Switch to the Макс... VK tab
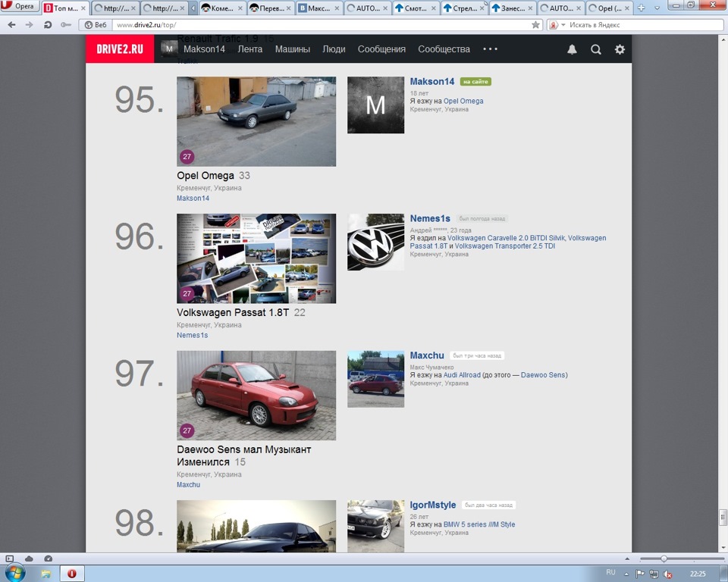Screen dimensions: 728x582 pos(319,8)
